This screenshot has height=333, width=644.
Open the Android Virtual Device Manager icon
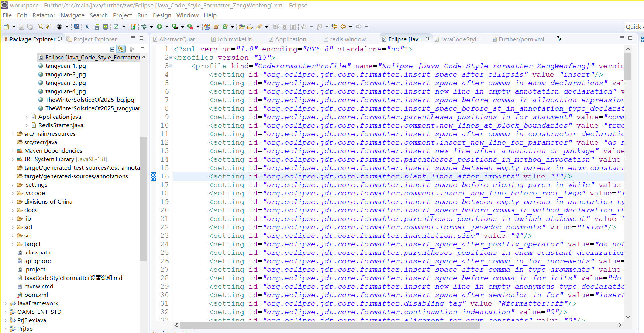pos(106,27)
